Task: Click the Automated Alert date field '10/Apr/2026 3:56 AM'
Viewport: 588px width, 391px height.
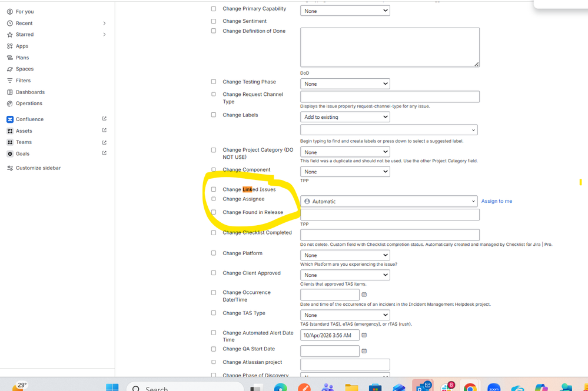Action: click(x=330, y=335)
